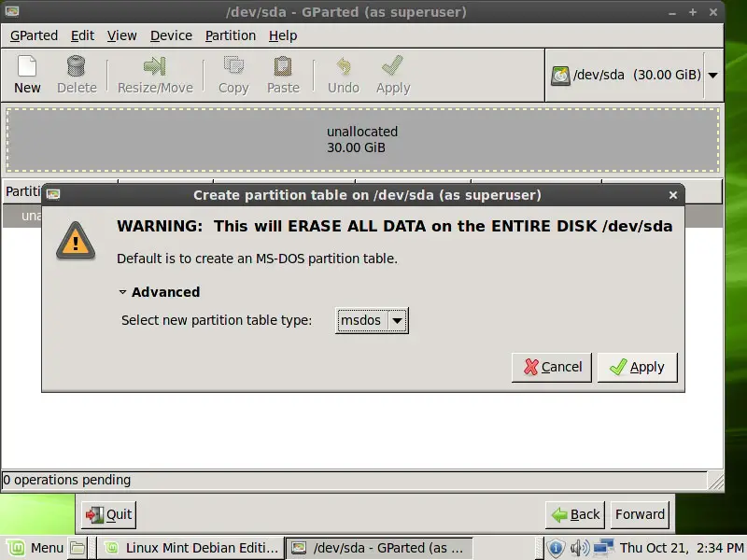Image resolution: width=747 pixels, height=560 pixels.
Task: Cancel the partition table creation
Action: coord(552,367)
